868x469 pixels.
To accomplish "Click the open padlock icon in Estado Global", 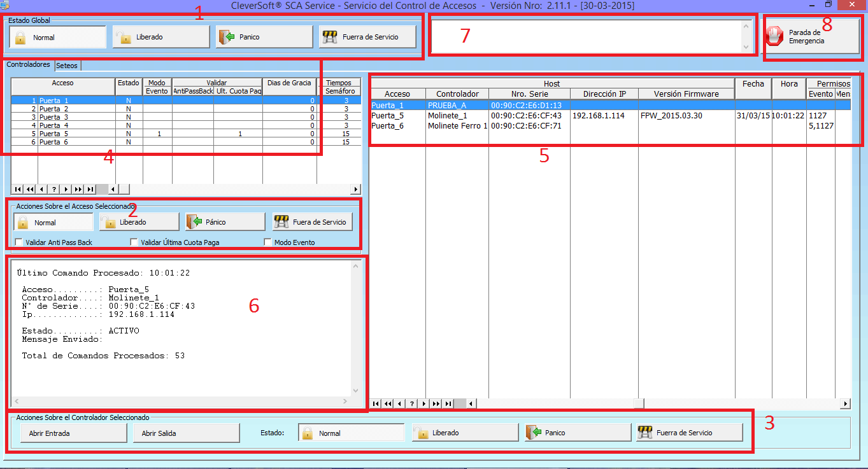I will (x=124, y=38).
